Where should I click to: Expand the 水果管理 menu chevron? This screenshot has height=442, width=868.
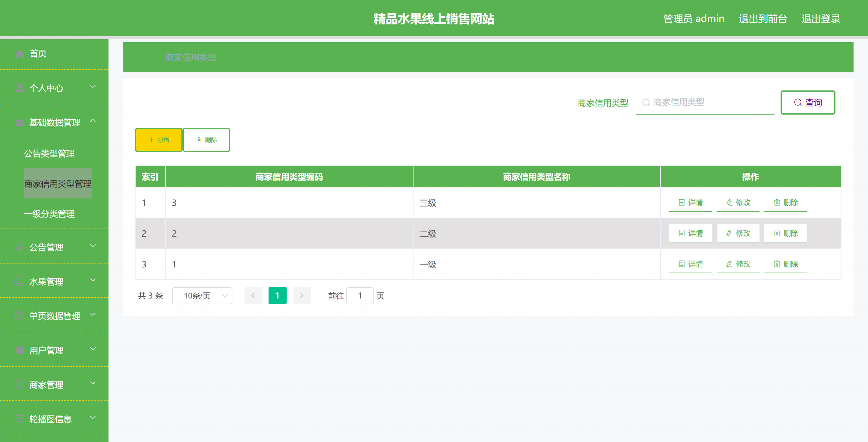(x=93, y=280)
